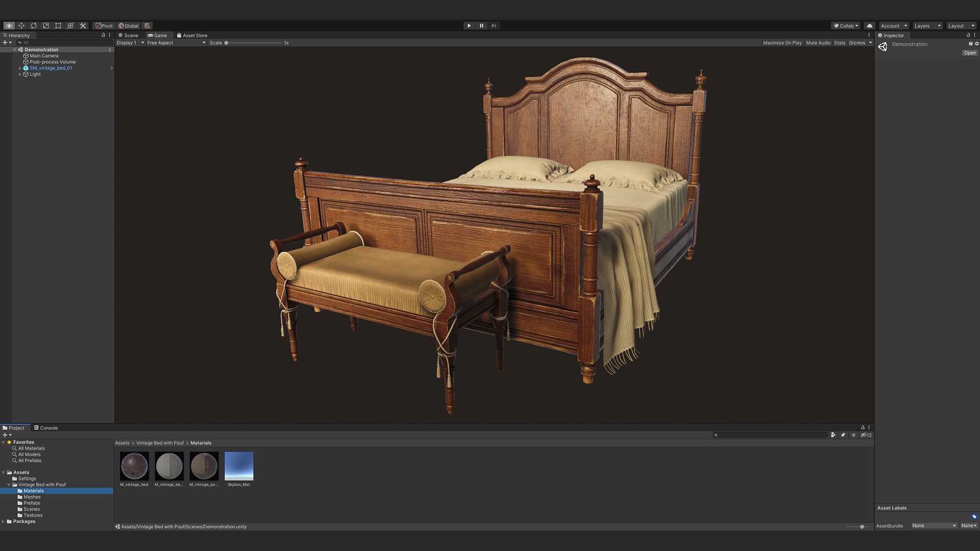This screenshot has height=551, width=980.
Task: Switch to the Console tab
Action: (x=46, y=428)
